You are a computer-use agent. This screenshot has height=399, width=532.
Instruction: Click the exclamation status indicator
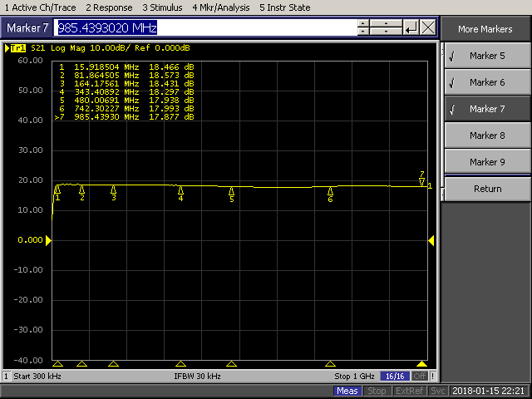[x=433, y=377]
